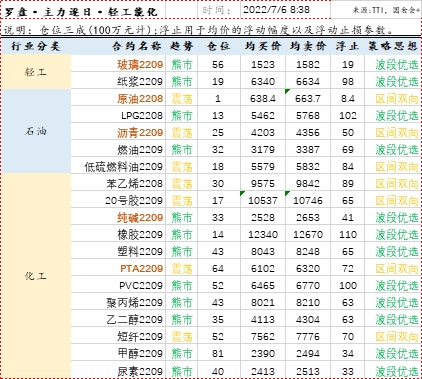The width and height of the screenshot is (422, 379).
Task: Select the 原油2208 strategy cell 区间双向
Action: [393, 98]
